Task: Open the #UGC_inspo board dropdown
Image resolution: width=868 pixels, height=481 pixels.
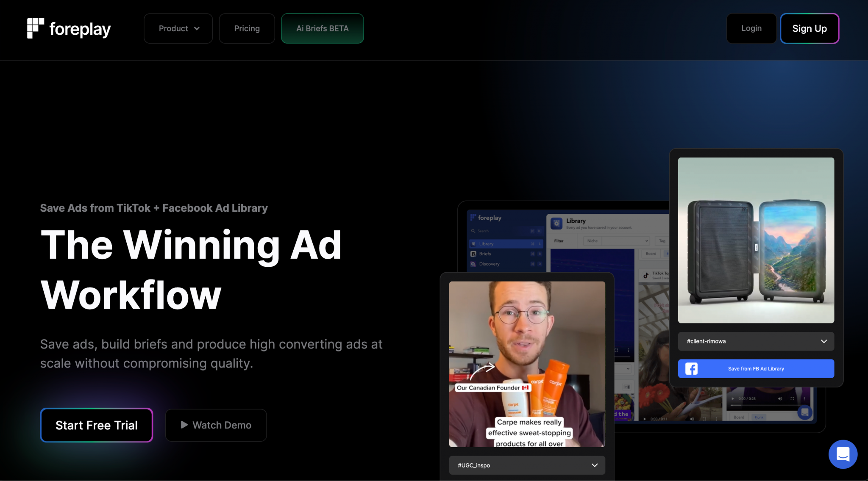Action: click(x=527, y=465)
